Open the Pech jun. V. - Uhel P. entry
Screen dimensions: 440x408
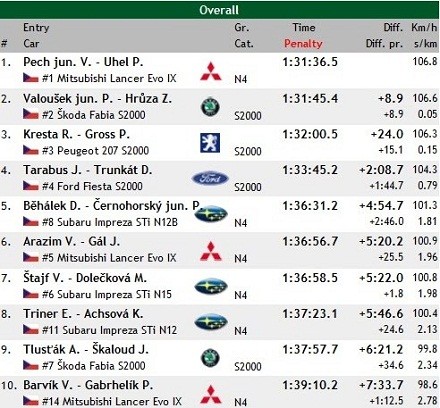click(83, 62)
